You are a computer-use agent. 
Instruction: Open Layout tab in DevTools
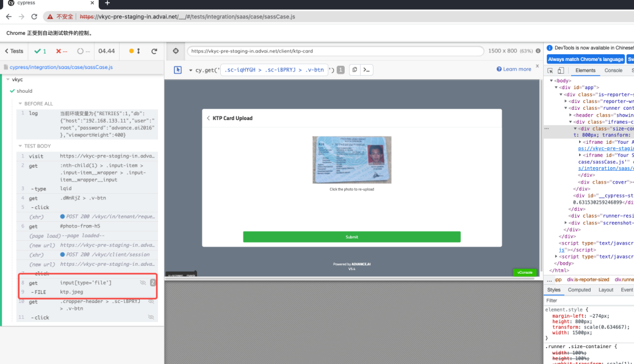coord(606,290)
